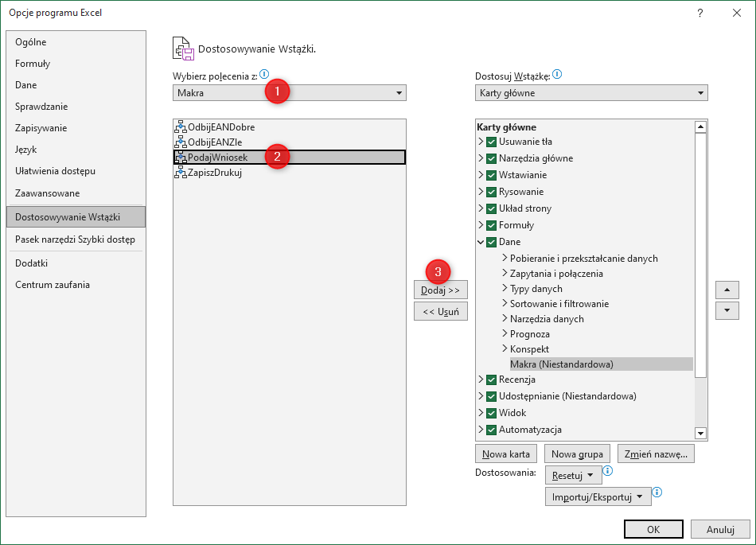The image size is (756, 545).
Task: Open the Karty główne ribbon dropdown
Action: pos(590,93)
